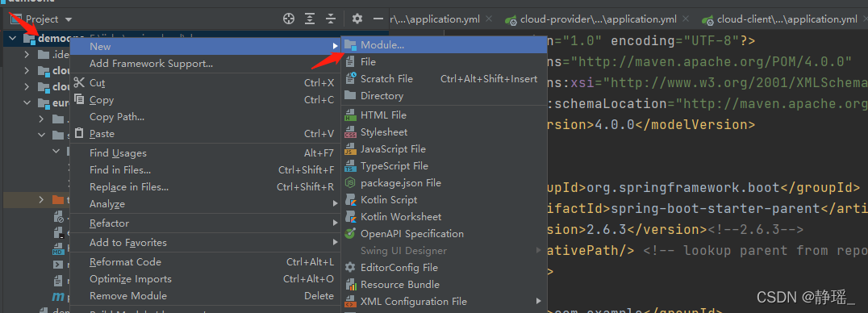Hide the Project panel with the minus icon

[378, 19]
